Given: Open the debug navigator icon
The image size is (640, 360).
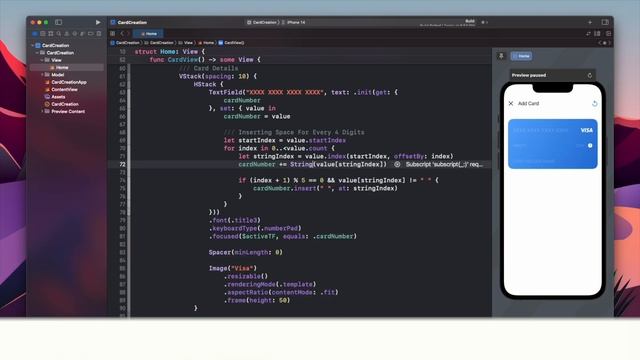Looking at the screenshot, I should [x=82, y=33].
